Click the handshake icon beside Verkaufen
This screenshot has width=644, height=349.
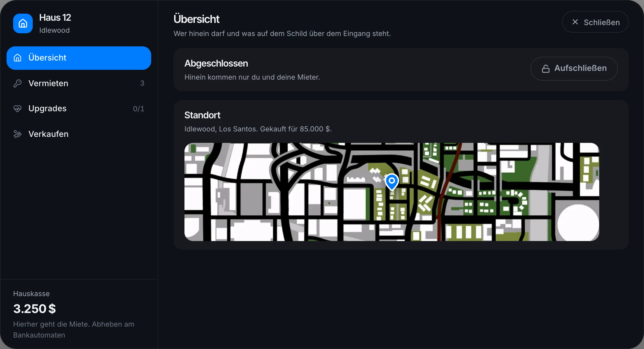coord(17,134)
